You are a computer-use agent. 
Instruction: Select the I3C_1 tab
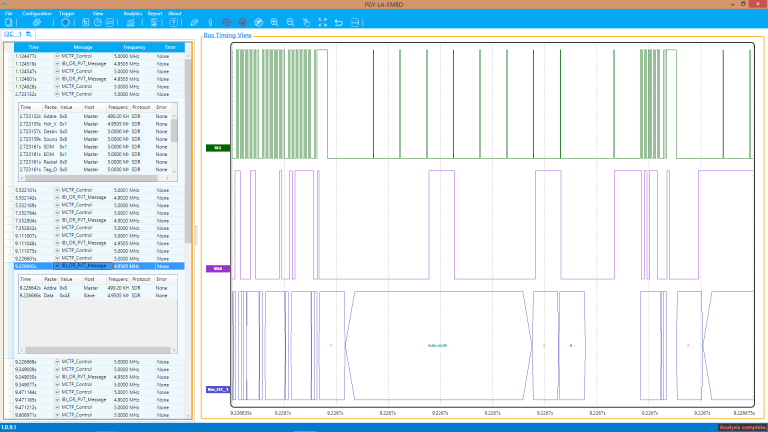click(x=13, y=34)
